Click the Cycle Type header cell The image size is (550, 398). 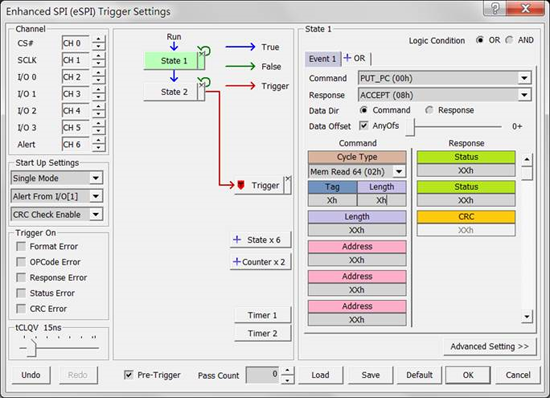coord(357,157)
